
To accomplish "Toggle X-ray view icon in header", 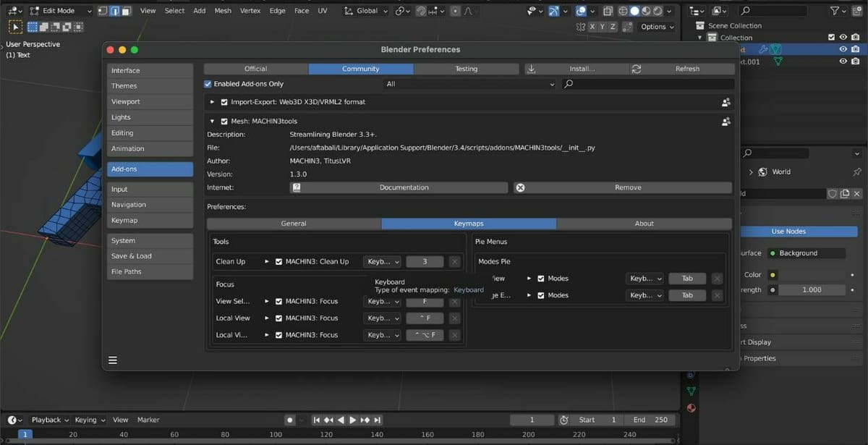I will (x=608, y=11).
